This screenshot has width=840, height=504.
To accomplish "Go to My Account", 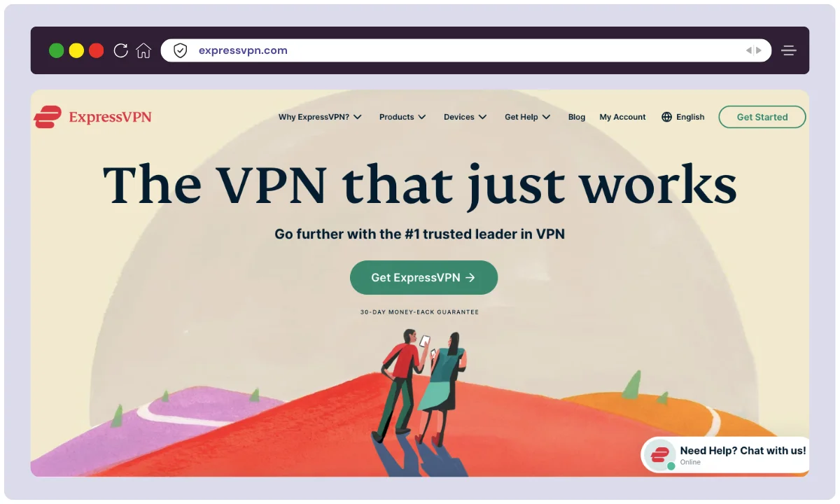I will [622, 117].
